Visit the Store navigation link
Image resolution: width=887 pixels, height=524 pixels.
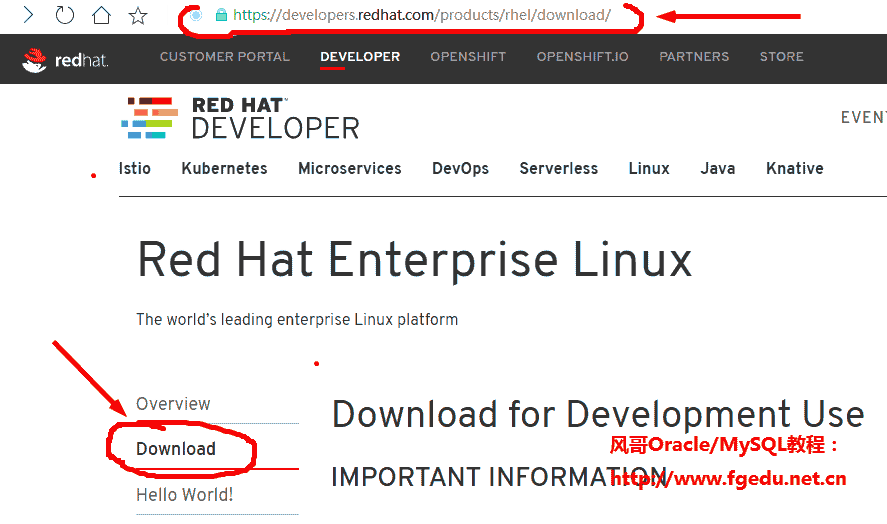coord(781,57)
